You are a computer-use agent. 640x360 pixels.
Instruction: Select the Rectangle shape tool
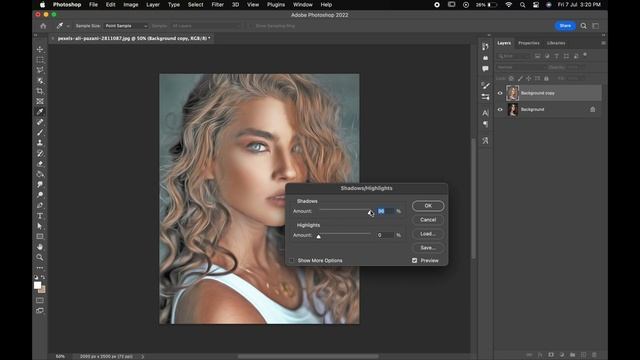[x=40, y=236]
